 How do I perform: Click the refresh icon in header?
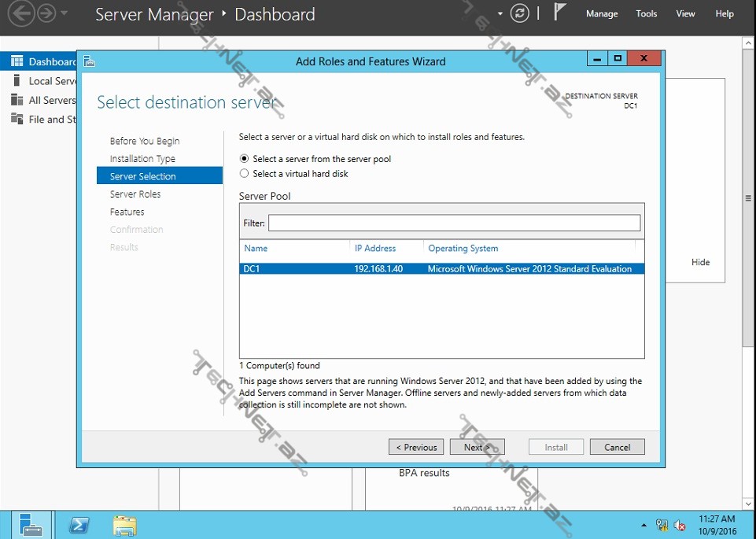[519, 13]
